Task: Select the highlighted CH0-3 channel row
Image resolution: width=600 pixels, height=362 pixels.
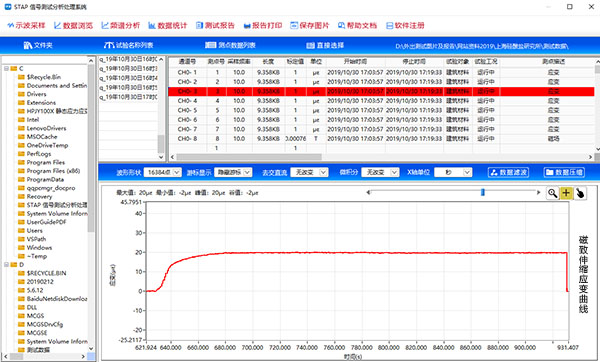Action: click(x=382, y=91)
